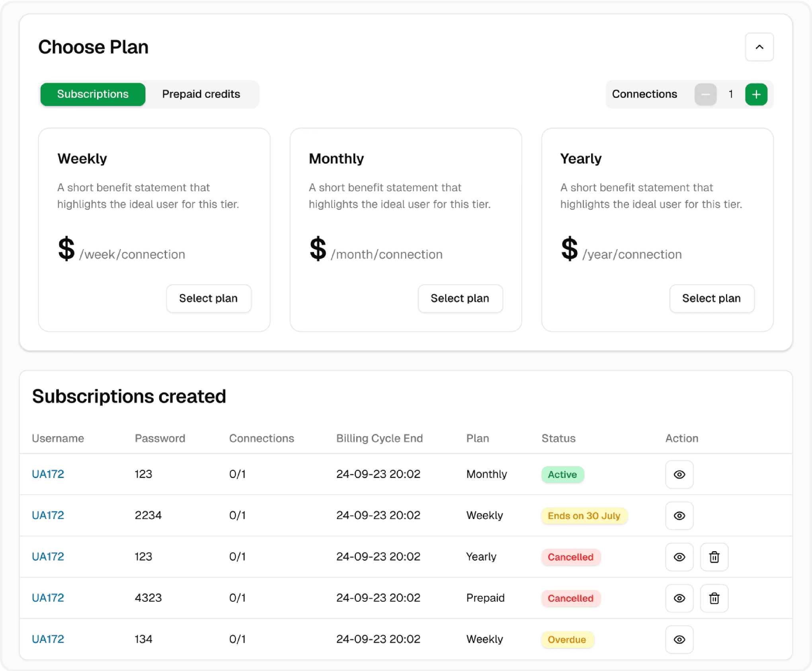Open UA172 link with password 4323

(48, 598)
